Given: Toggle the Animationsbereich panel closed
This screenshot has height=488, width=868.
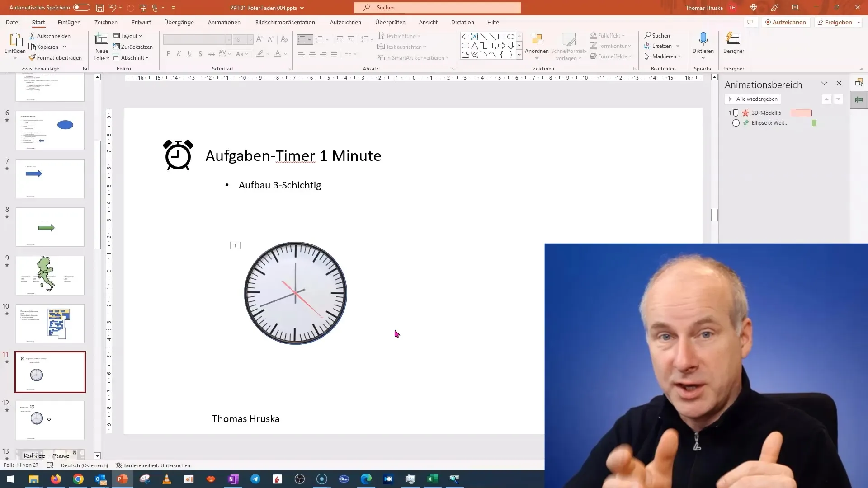Looking at the screenshot, I should point(839,84).
